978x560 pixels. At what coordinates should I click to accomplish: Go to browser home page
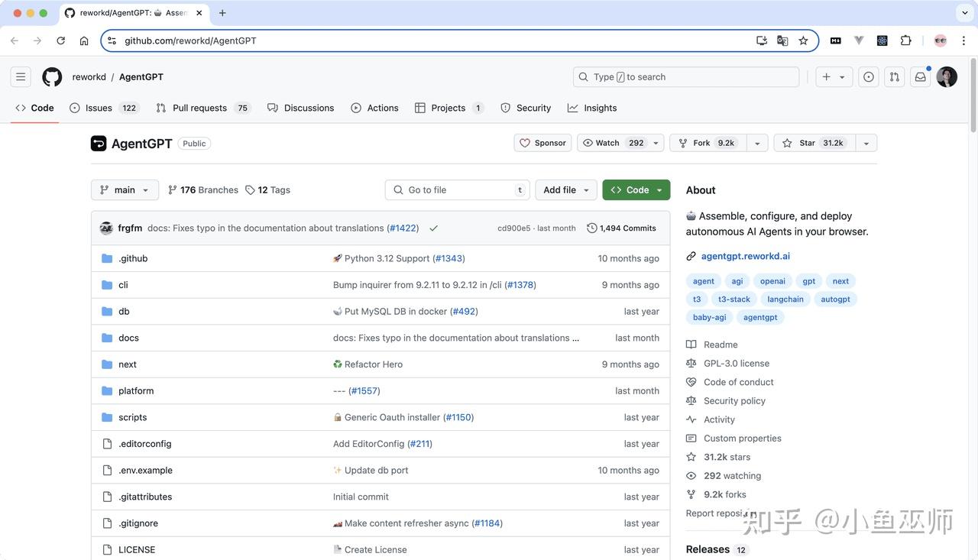84,40
